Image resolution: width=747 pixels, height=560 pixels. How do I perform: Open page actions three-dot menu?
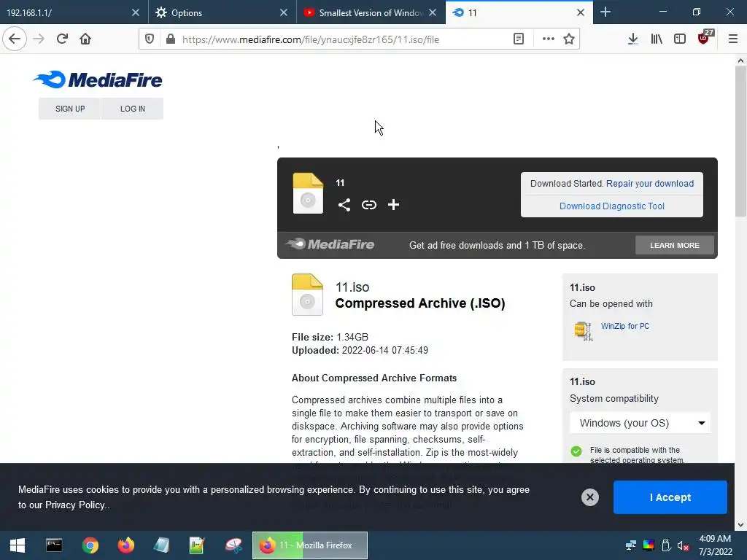[548, 39]
